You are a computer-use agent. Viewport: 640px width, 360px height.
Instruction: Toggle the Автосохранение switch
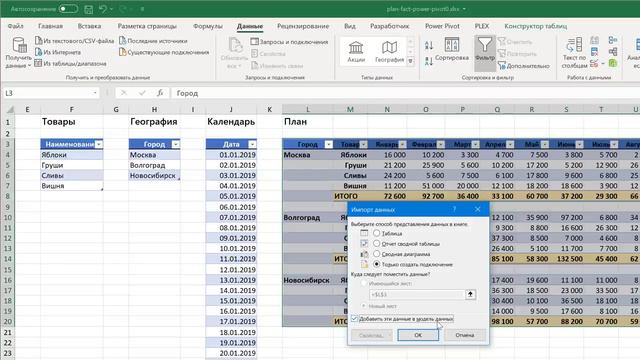tap(68, 9)
